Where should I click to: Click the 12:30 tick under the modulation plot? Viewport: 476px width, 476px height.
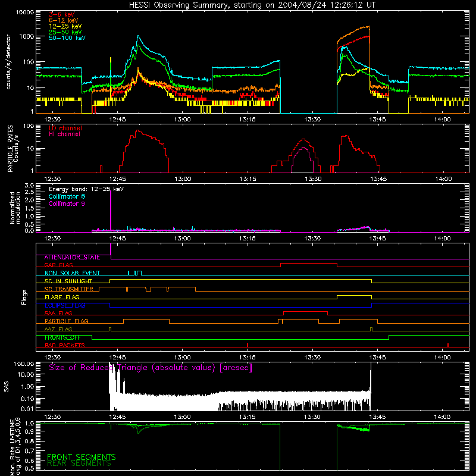52,239
